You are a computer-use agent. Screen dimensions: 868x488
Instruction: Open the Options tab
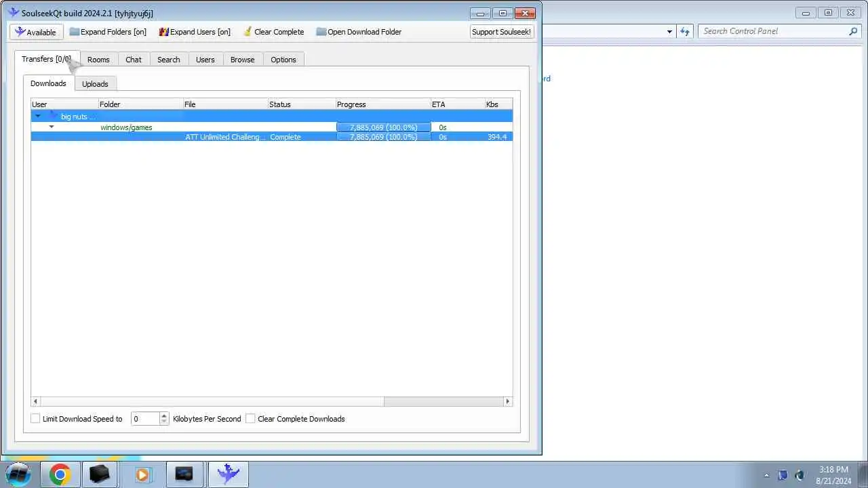[x=283, y=60]
